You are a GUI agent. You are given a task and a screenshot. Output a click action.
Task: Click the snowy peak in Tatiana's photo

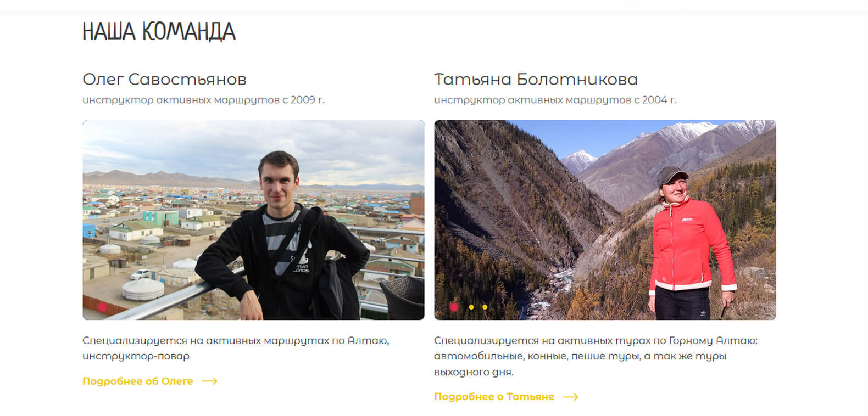pos(578,161)
